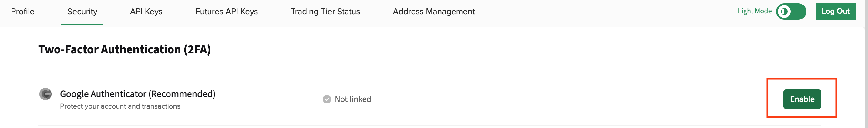Click the Google Authenticator logo icon
The image size is (868, 128).
(x=45, y=94)
